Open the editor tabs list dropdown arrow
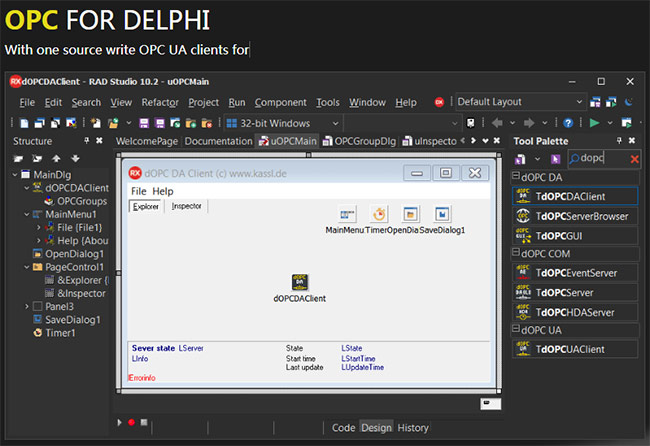 pos(485,141)
